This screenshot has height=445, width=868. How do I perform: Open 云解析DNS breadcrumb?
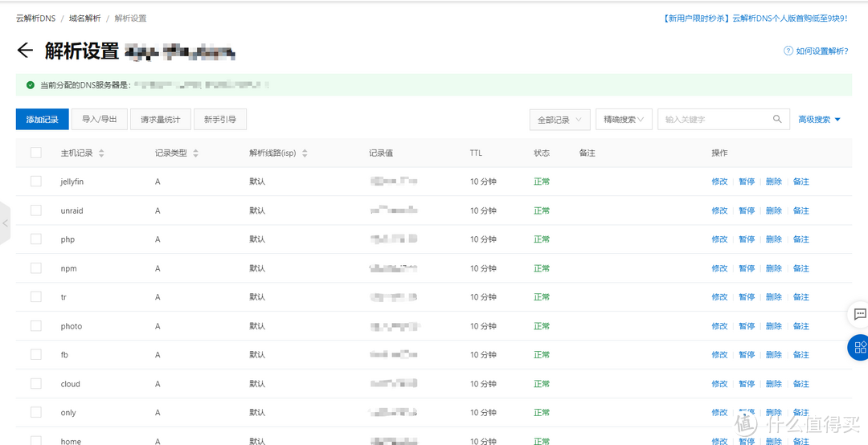point(36,18)
